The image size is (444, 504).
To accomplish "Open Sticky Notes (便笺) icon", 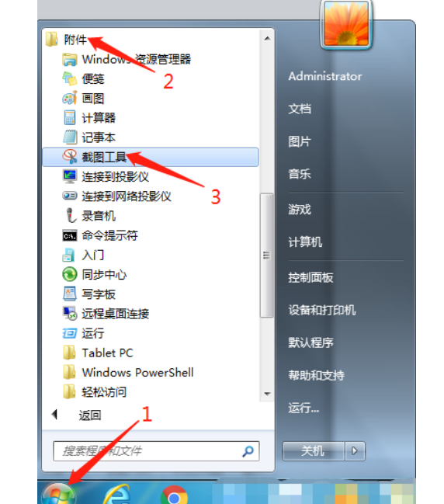I will pyautogui.click(x=70, y=78).
